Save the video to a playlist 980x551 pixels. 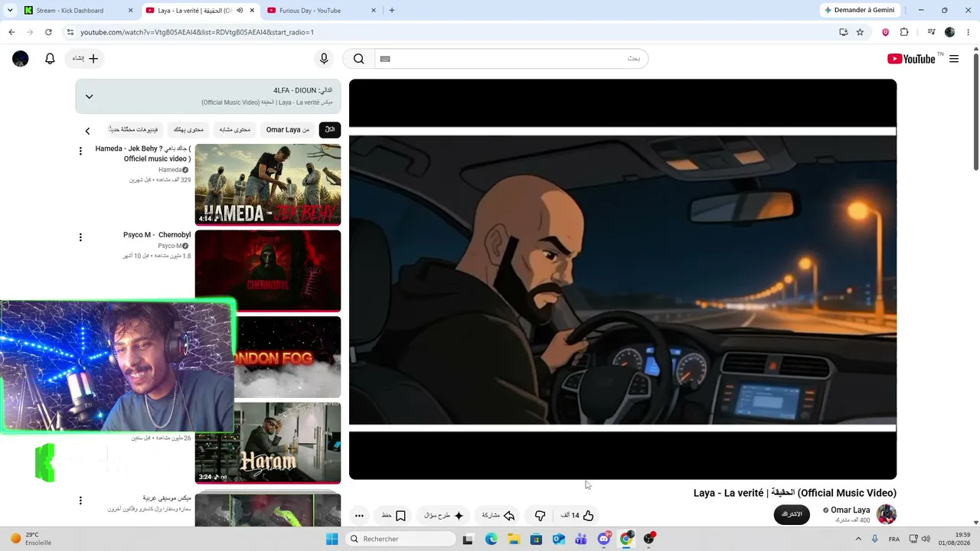394,516
